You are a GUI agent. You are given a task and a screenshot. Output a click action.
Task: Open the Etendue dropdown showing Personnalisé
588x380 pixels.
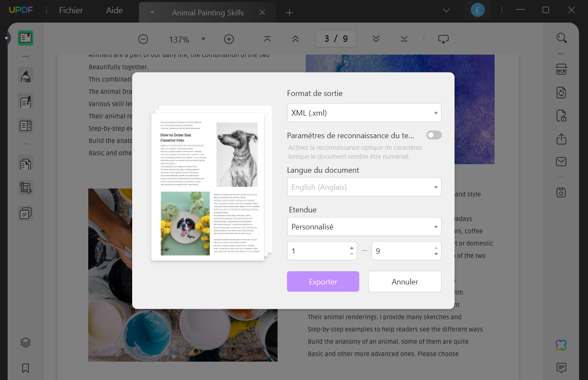[364, 226]
